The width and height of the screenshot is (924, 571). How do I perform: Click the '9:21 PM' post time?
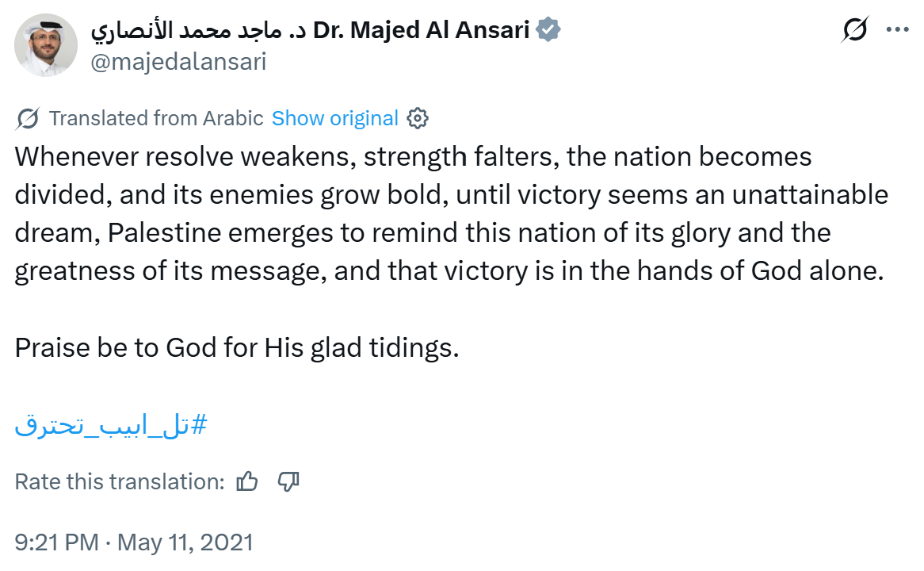pos(57,542)
